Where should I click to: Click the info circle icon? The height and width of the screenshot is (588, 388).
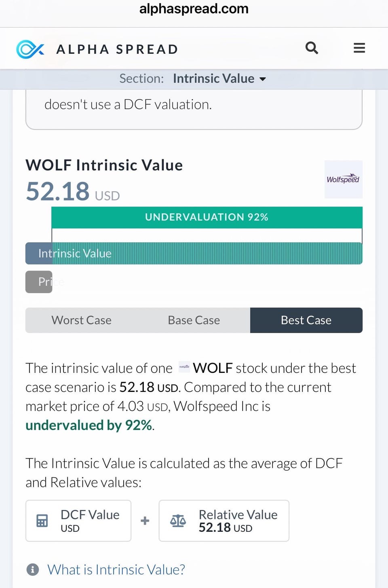[x=33, y=569]
